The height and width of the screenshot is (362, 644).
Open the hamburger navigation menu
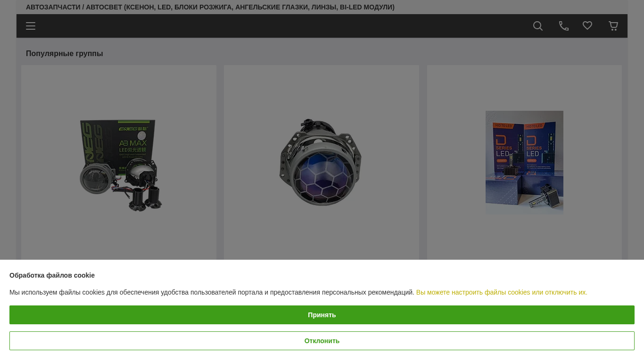pos(31,26)
